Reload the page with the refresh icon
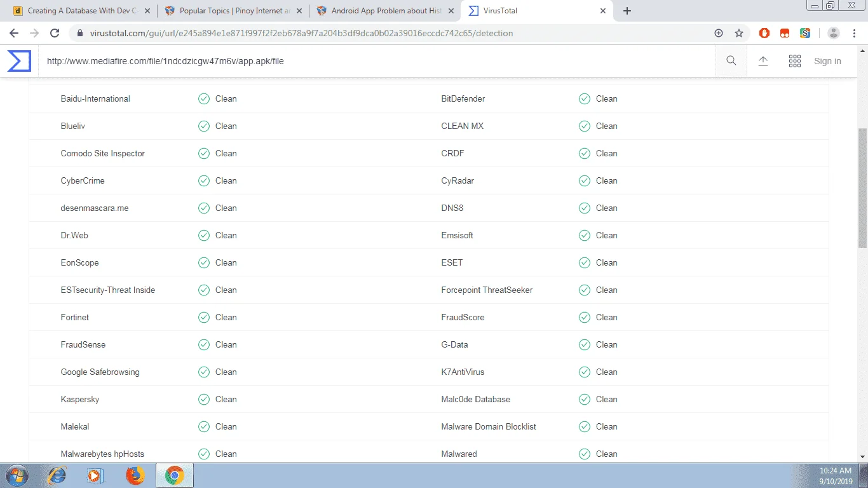Viewport: 868px width, 488px height. pyautogui.click(x=55, y=33)
